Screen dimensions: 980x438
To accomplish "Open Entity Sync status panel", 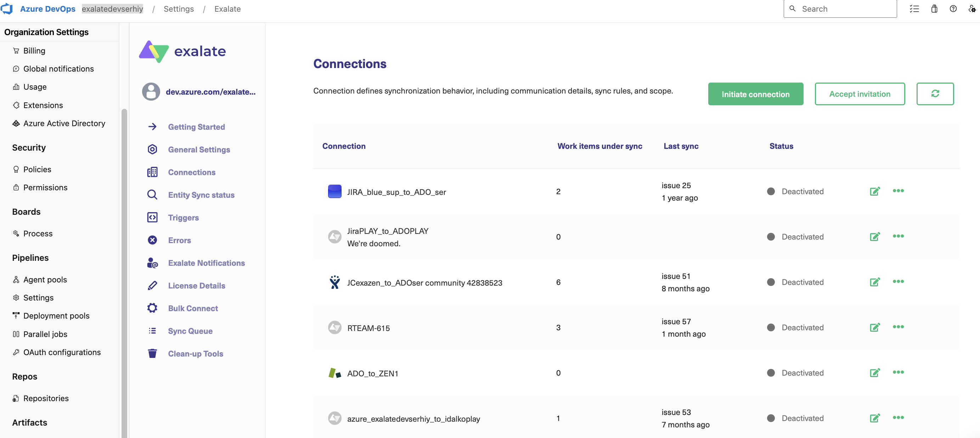I will coord(201,194).
